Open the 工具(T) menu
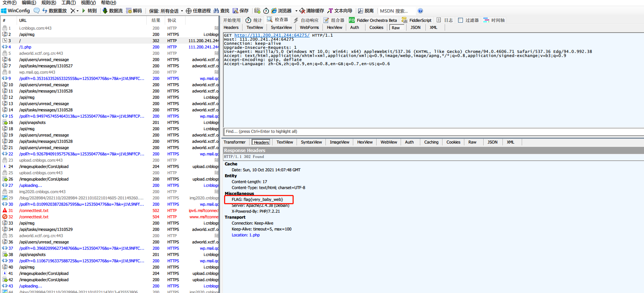 [x=69, y=3]
